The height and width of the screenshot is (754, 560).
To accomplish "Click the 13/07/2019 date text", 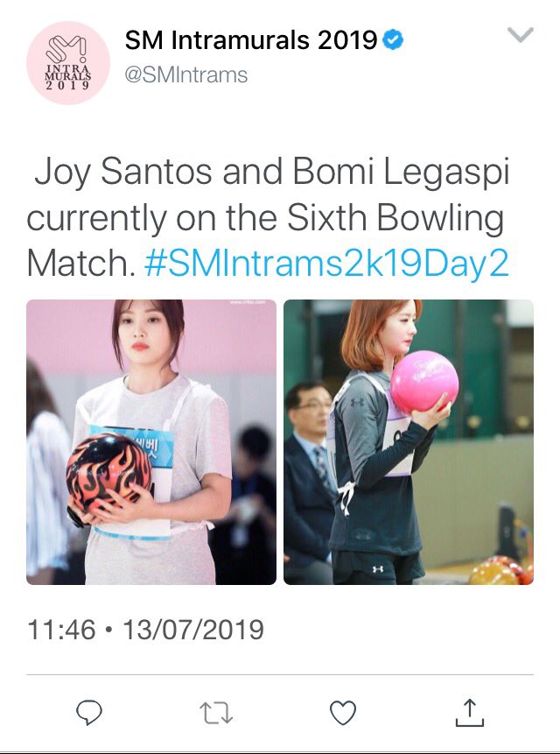I will [193, 630].
